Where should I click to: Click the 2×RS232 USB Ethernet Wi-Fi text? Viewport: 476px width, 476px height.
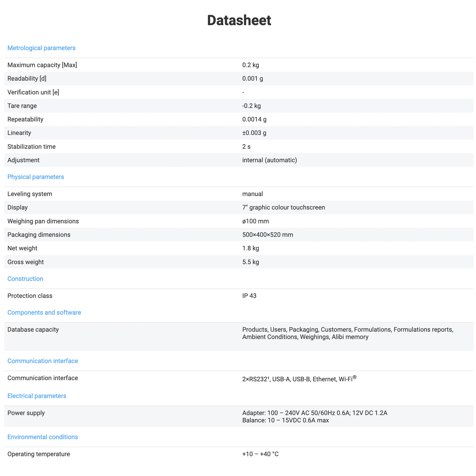coord(299,379)
